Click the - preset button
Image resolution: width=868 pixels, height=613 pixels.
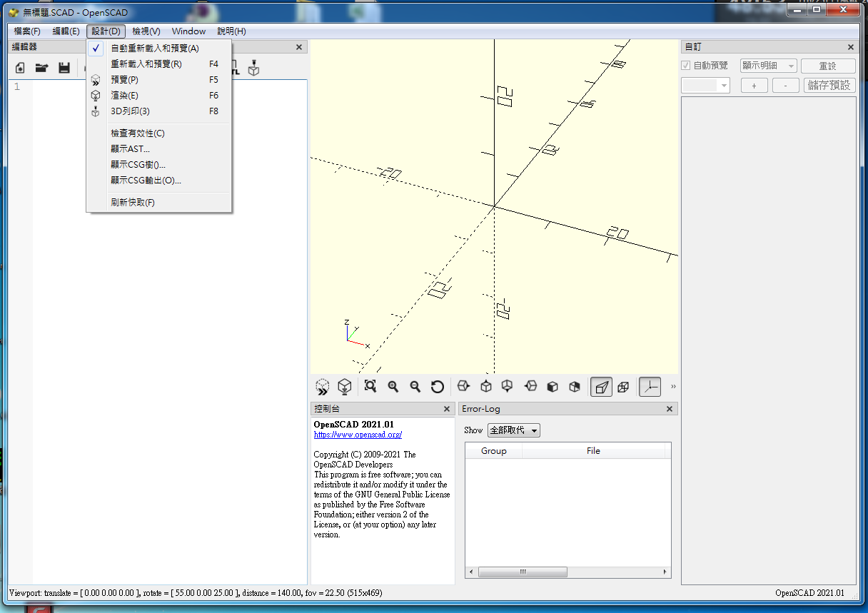coord(786,86)
